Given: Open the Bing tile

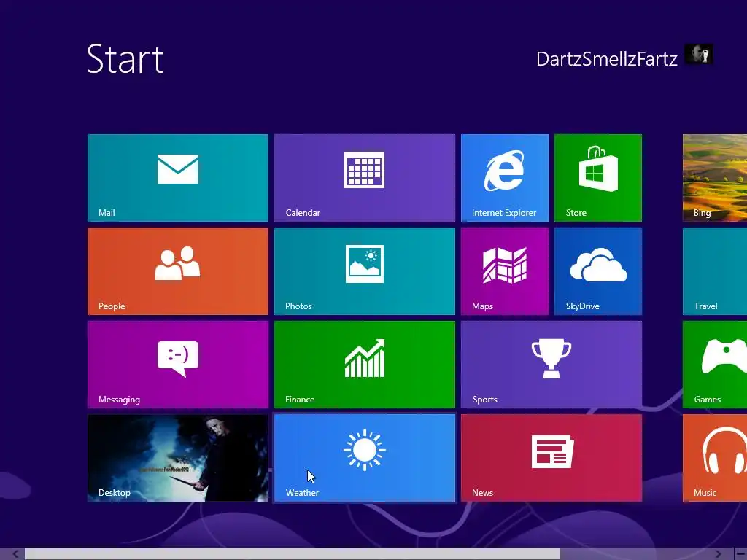Looking at the screenshot, I should click(715, 178).
